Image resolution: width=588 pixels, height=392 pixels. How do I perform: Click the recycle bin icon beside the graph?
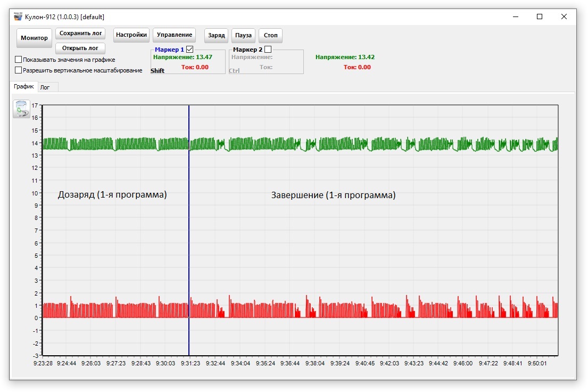(x=21, y=109)
